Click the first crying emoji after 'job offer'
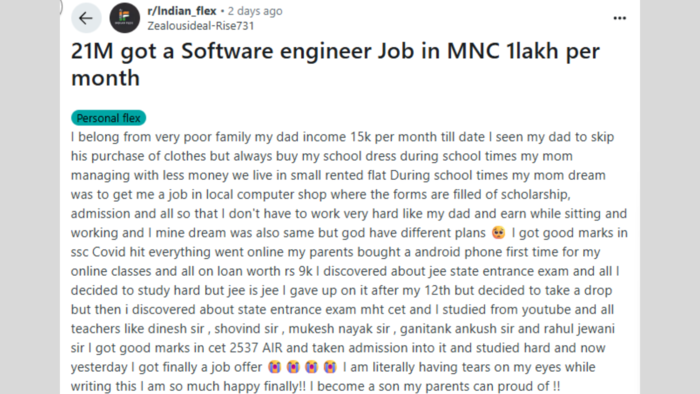The image size is (700, 394). (x=275, y=367)
